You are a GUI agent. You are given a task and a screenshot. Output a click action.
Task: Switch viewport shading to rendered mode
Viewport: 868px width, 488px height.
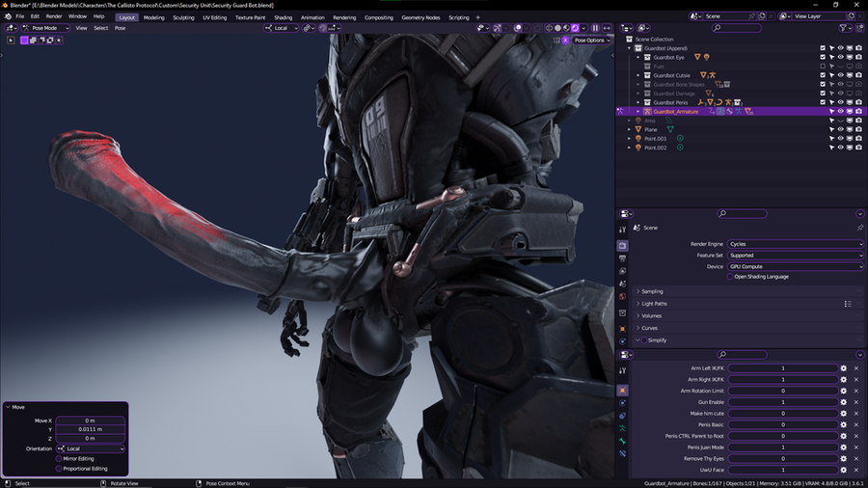(575, 28)
